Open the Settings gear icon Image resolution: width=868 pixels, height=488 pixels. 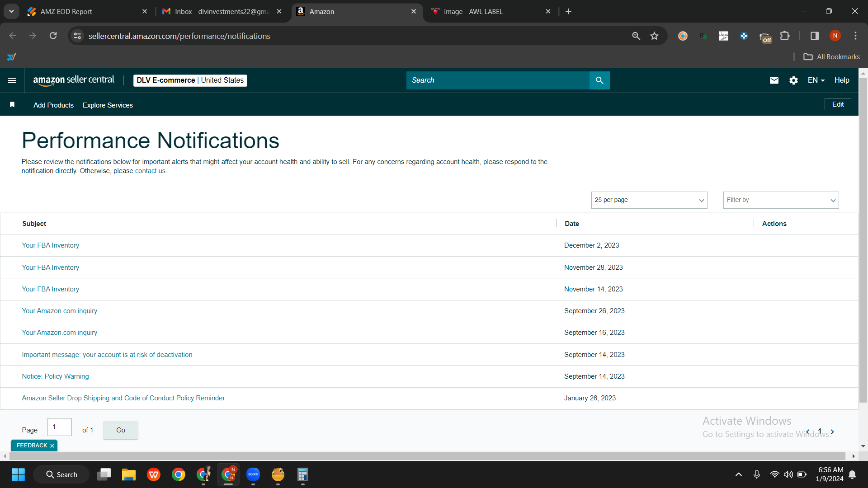pos(793,80)
